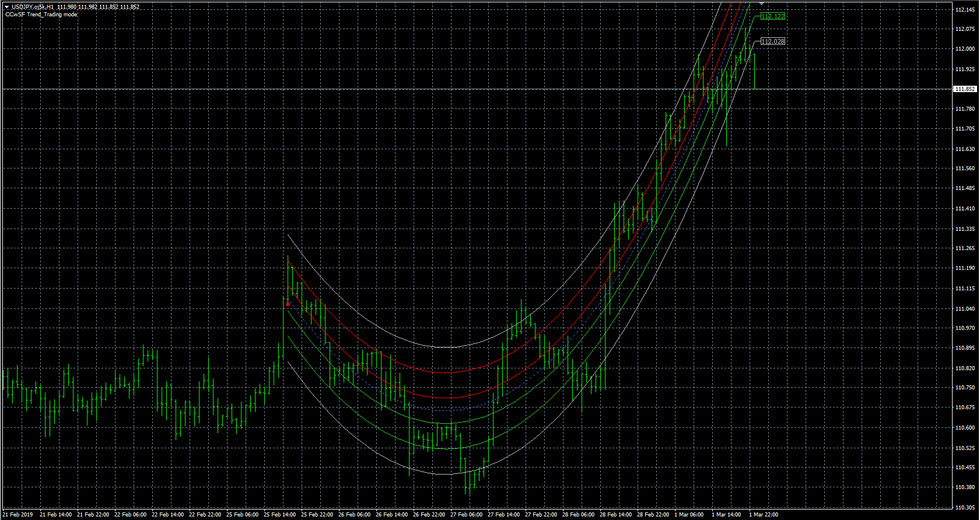This screenshot has width=980, height=520.
Task: Click the gray chart shift triangle marker
Action: tap(761, 4)
